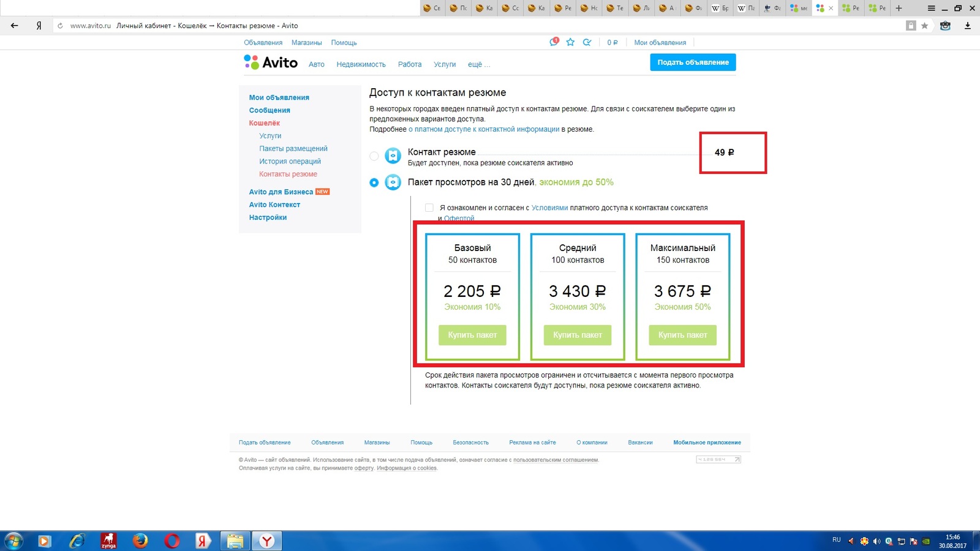
Task: Open favorites via the star icon in Avito header
Action: pyautogui.click(x=570, y=42)
